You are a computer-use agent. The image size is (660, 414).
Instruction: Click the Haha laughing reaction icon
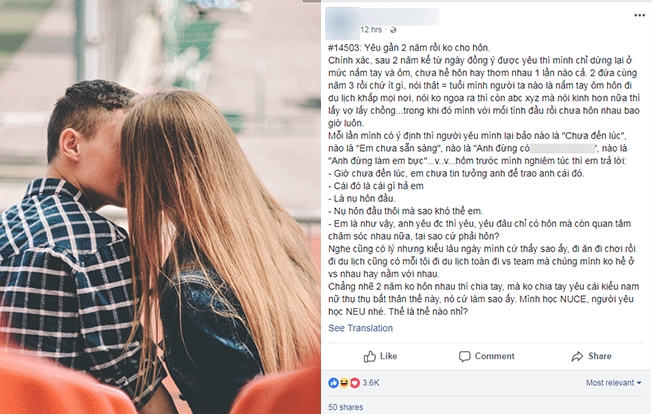344,383
